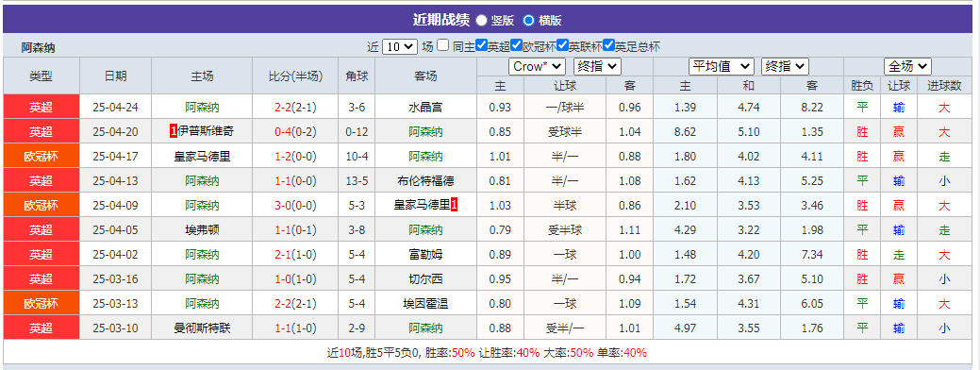Click 走 in the 让球 column on 25-04-02
Image resolution: width=980 pixels, height=370 pixels.
coord(900,255)
